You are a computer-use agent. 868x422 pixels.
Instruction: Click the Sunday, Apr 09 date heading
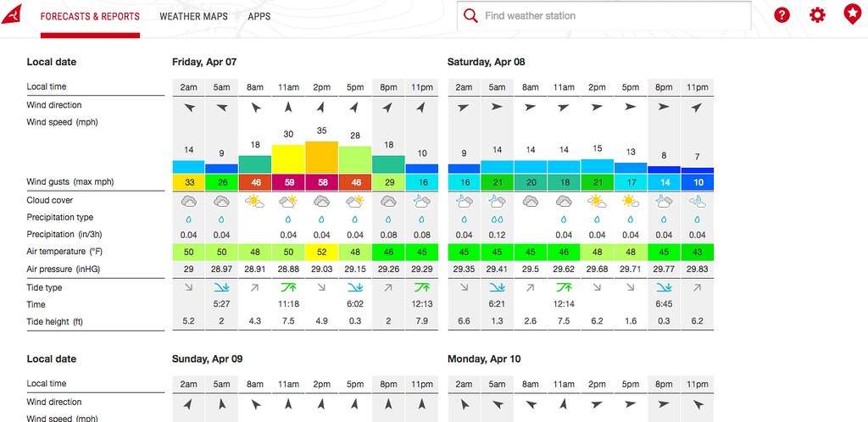207,359
